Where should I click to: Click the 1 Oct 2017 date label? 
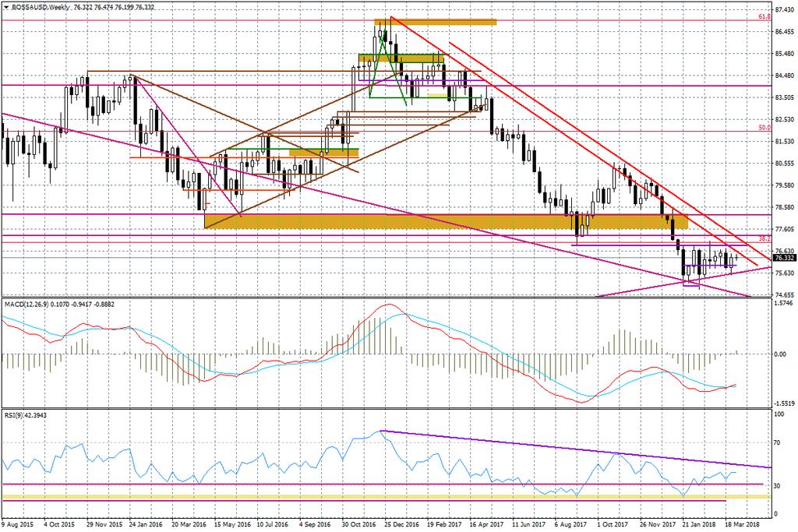pos(613,524)
